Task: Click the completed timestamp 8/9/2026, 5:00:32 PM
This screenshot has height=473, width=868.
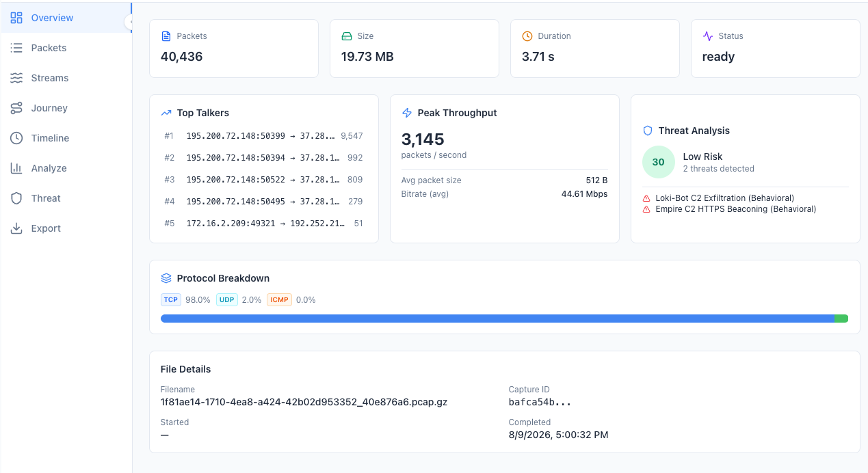Action: coord(558,435)
